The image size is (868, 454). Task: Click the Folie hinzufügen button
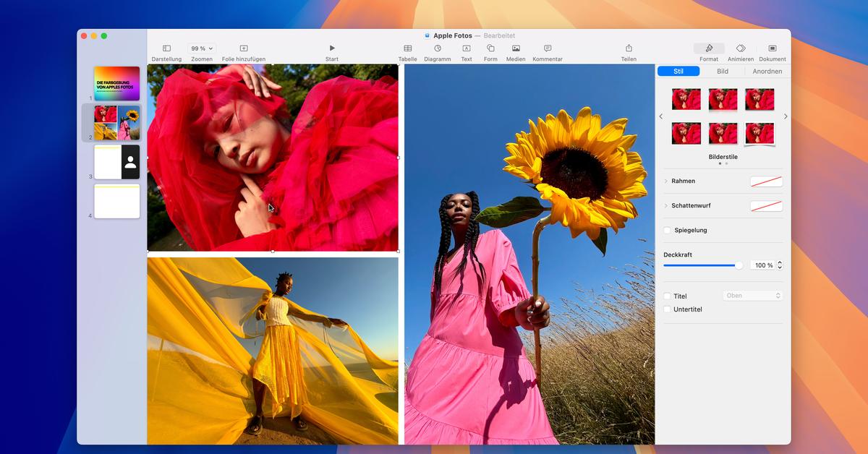244,53
